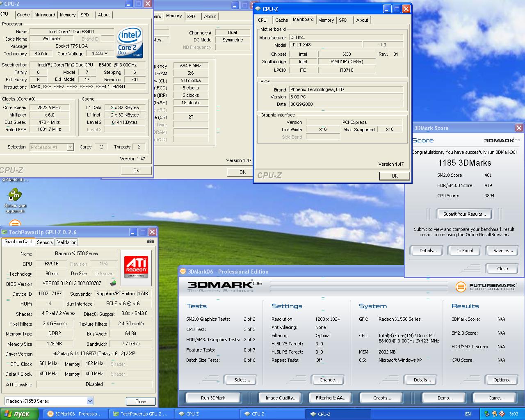
Task: Switch to TechPowerUp GPU-Z taskbar item
Action: coord(141,414)
